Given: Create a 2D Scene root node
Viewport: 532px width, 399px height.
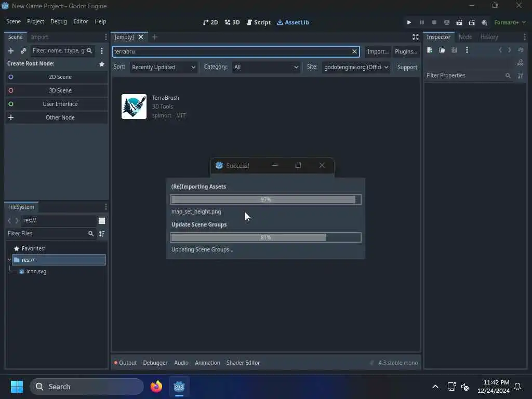Looking at the screenshot, I should point(56,77).
